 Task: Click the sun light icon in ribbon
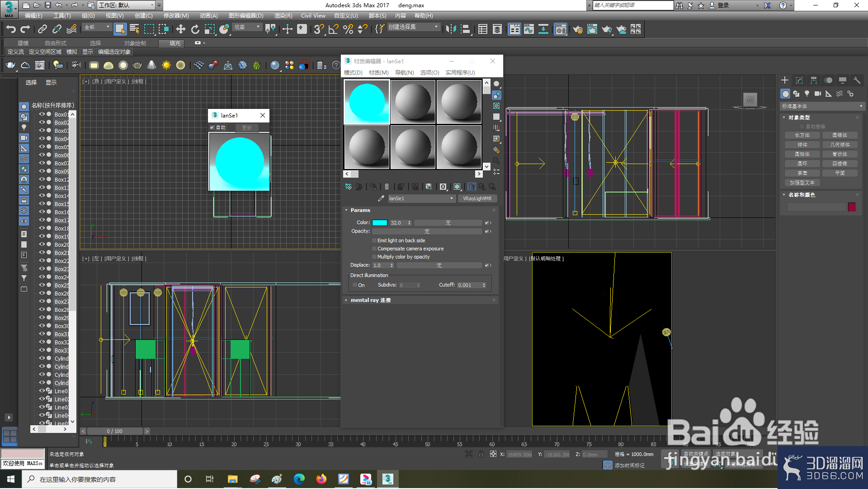click(166, 66)
